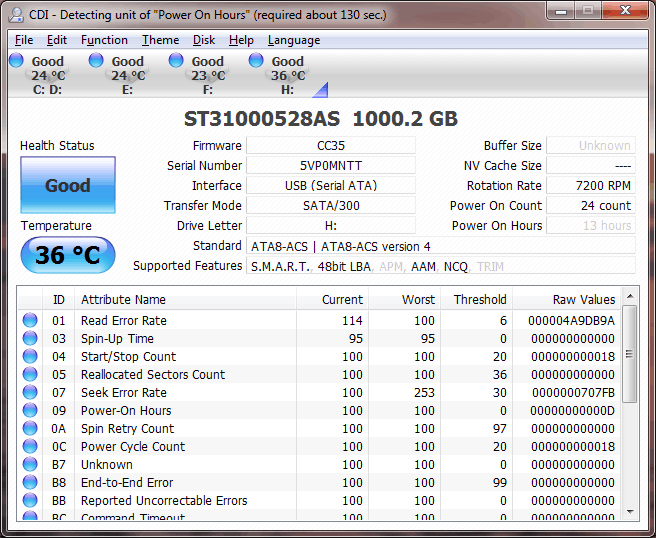
Task: Click the End-to-End Error status orb
Action: pos(30,482)
